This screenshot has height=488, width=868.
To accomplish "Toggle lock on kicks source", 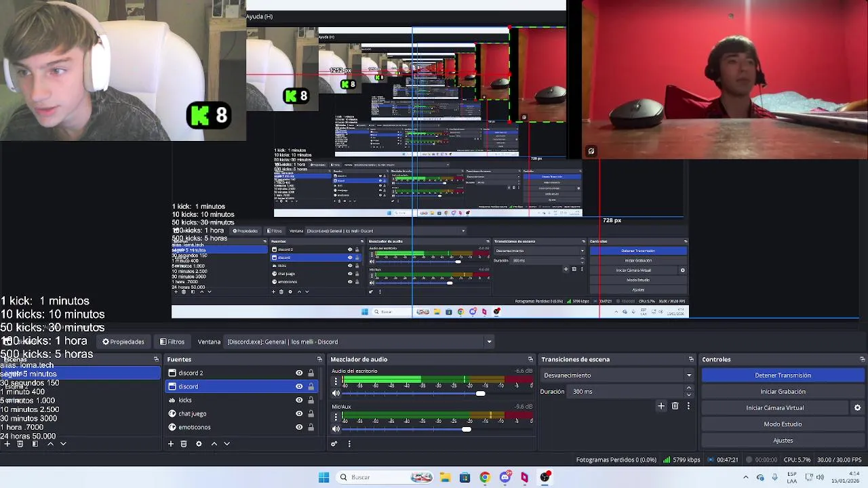I will [311, 400].
